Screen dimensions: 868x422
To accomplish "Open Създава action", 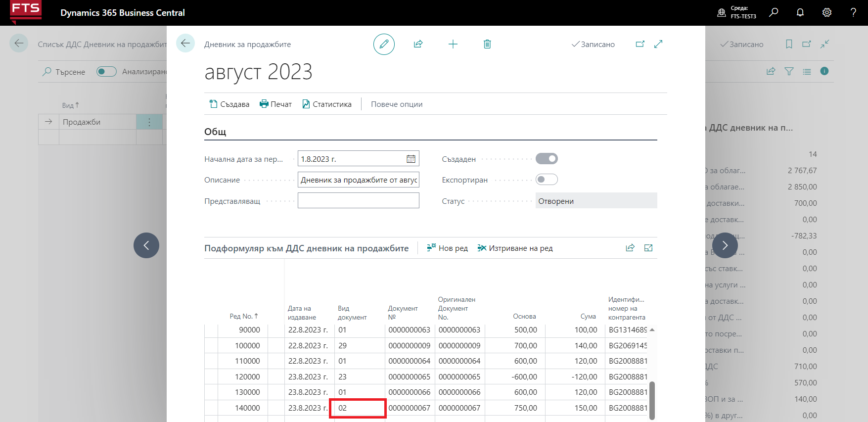I will click(229, 104).
